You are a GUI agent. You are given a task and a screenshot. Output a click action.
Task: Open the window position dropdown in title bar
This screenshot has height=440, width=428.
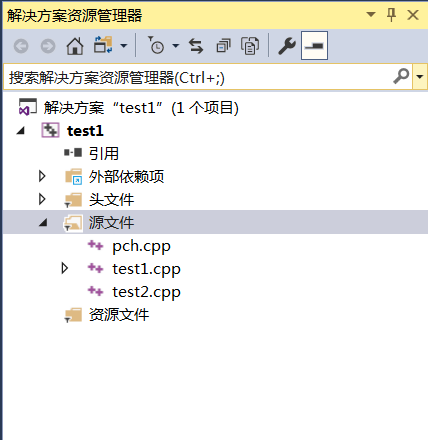[x=371, y=15]
